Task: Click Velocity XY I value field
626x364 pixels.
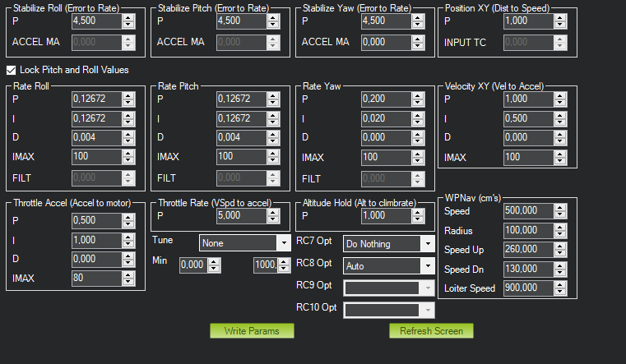Action: click(x=529, y=119)
